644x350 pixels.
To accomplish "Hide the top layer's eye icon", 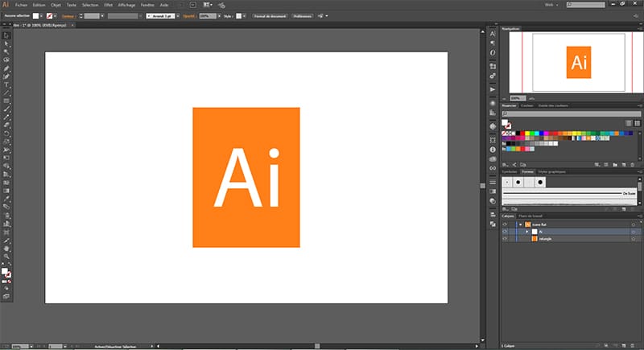I will pyautogui.click(x=505, y=224).
